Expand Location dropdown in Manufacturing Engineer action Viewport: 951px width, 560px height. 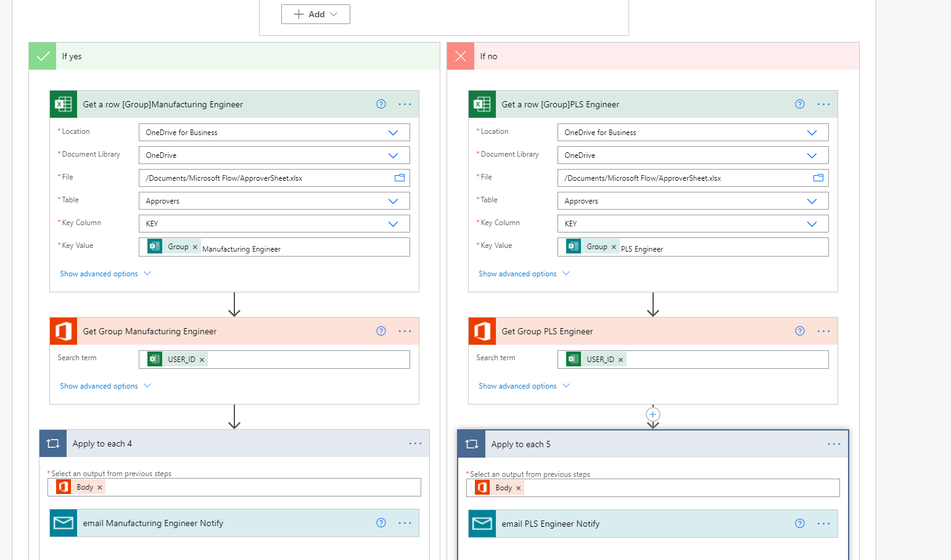point(393,133)
